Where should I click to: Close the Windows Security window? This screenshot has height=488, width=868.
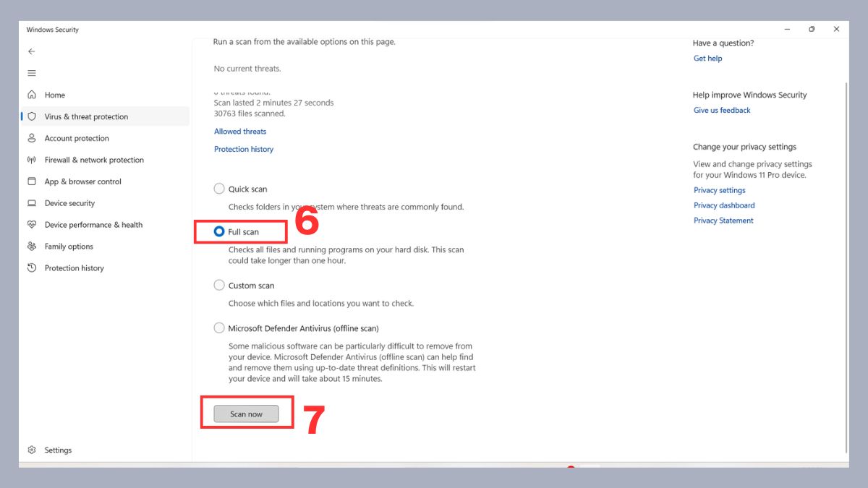pyautogui.click(x=836, y=30)
